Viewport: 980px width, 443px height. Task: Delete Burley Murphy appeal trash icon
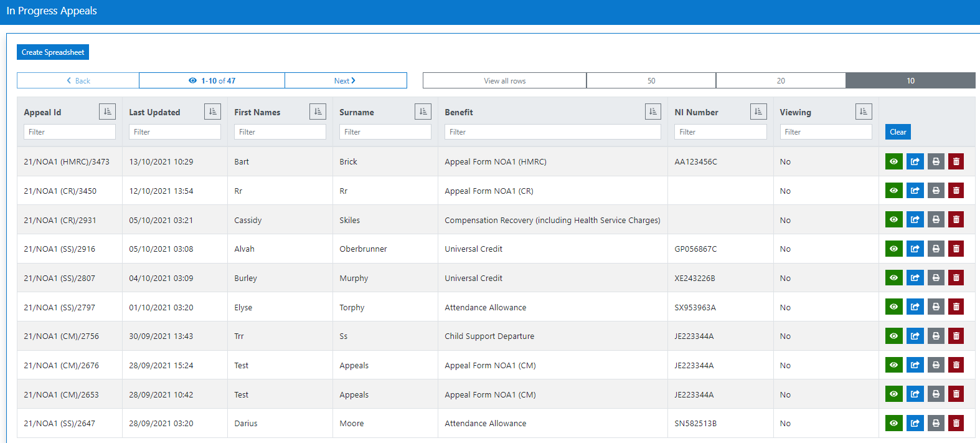956,278
